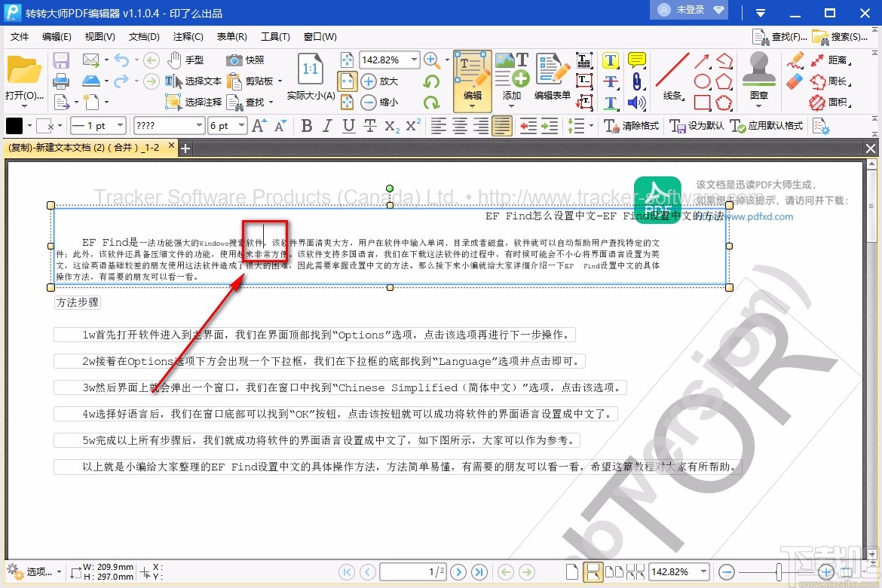Toggle bold text formatting

coord(307,126)
